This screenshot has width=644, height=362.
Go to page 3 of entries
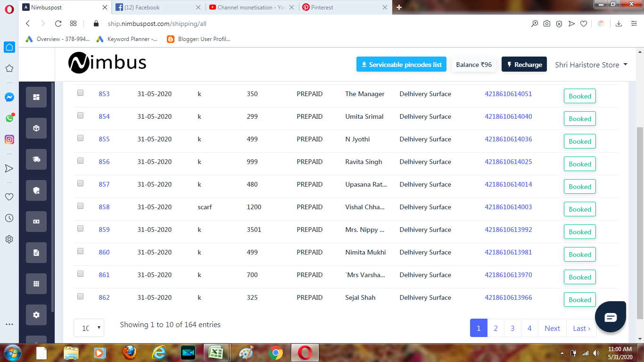click(512, 328)
